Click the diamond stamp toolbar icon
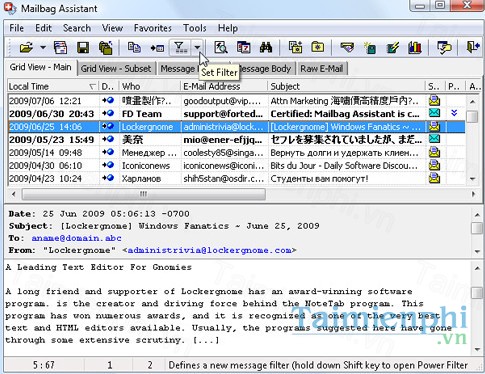 (347, 48)
